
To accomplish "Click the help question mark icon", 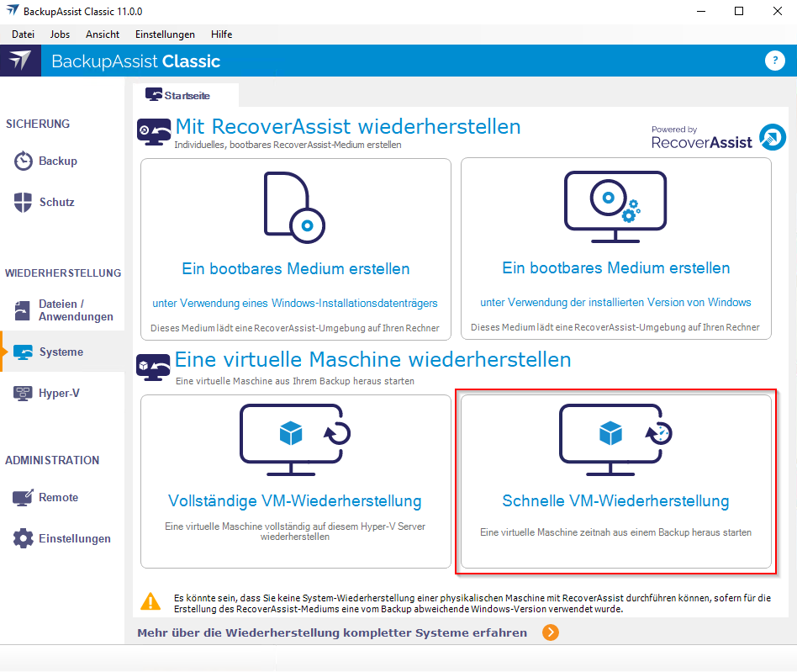I will point(774,61).
